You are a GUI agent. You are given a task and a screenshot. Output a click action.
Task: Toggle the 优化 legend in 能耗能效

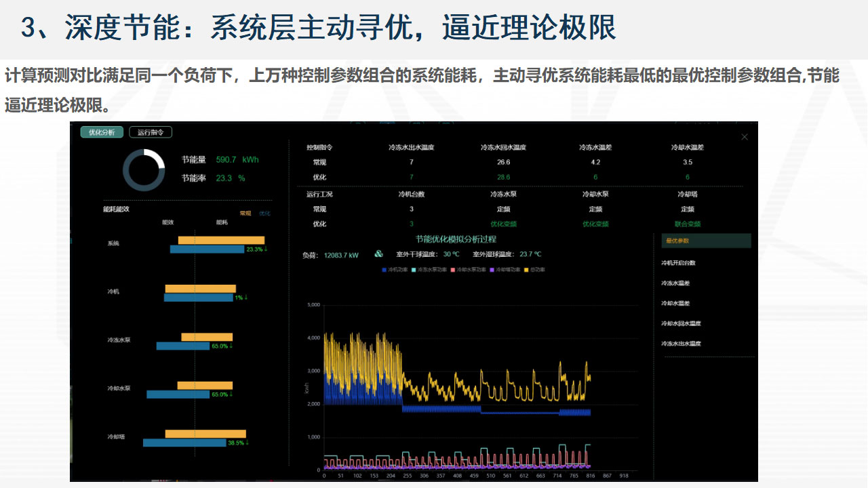(264, 213)
